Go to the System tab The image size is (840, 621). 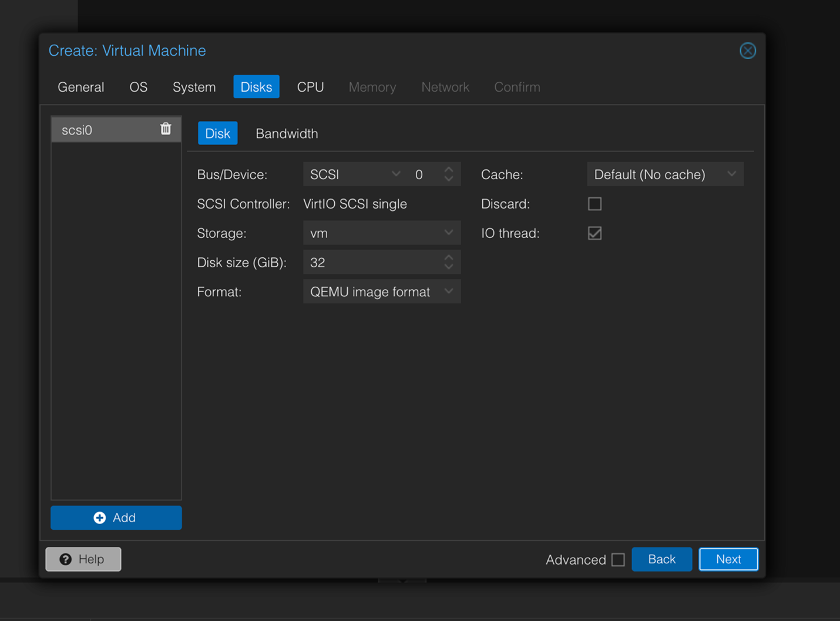[x=194, y=87]
